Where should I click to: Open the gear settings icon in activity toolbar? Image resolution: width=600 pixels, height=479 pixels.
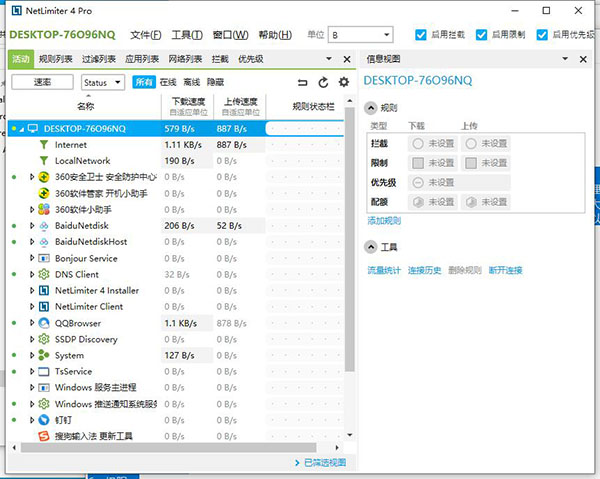click(344, 82)
